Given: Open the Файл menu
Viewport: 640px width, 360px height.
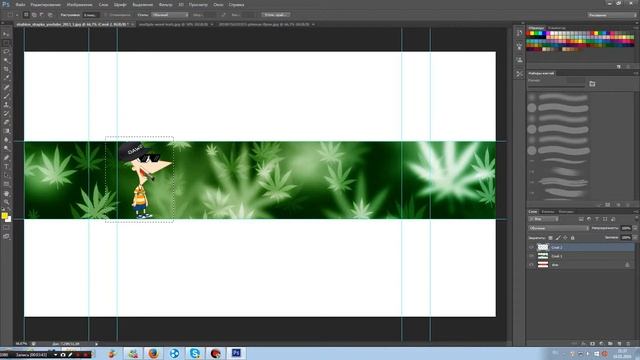Looking at the screenshot, I should 20,4.
